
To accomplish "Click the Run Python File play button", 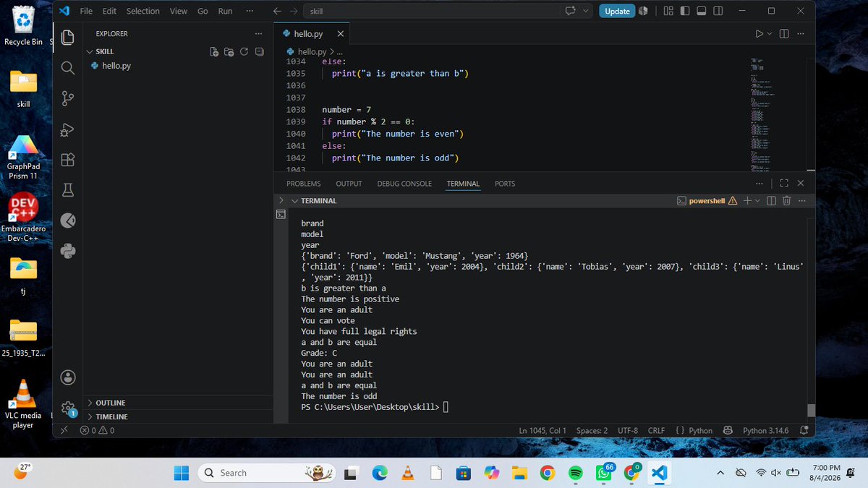I will click(x=759, y=34).
